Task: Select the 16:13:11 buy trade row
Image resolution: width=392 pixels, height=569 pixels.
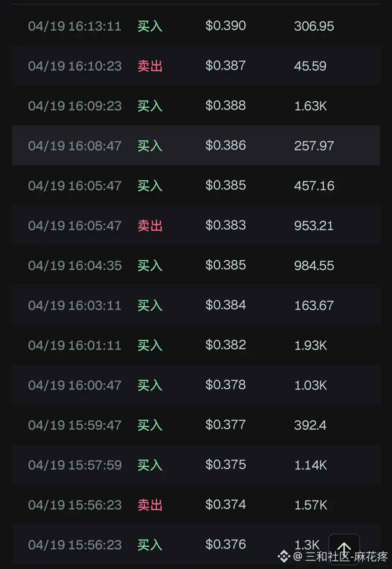Action: pos(196,26)
